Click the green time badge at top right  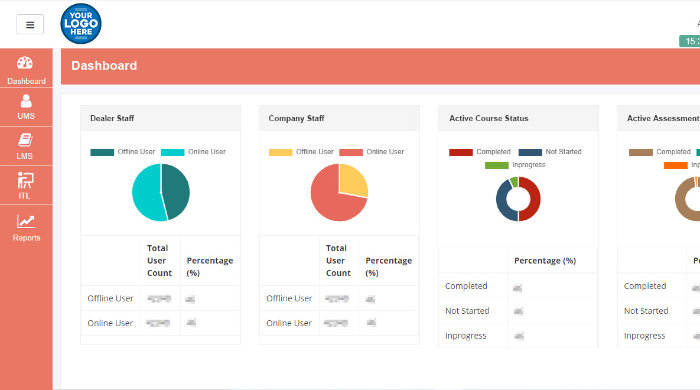(x=690, y=41)
